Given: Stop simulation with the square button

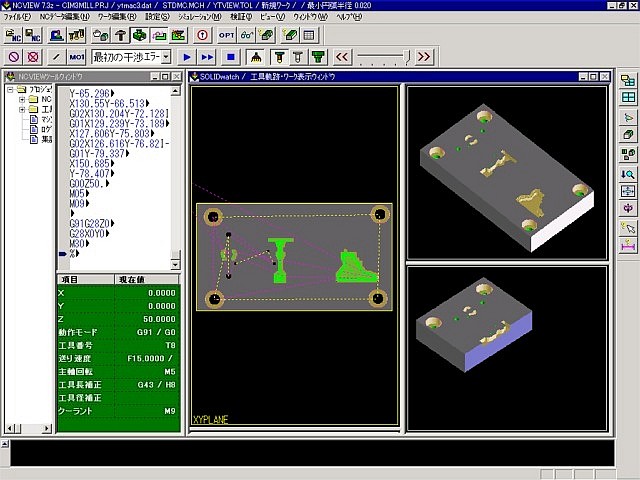Looking at the screenshot, I should click(x=231, y=57).
